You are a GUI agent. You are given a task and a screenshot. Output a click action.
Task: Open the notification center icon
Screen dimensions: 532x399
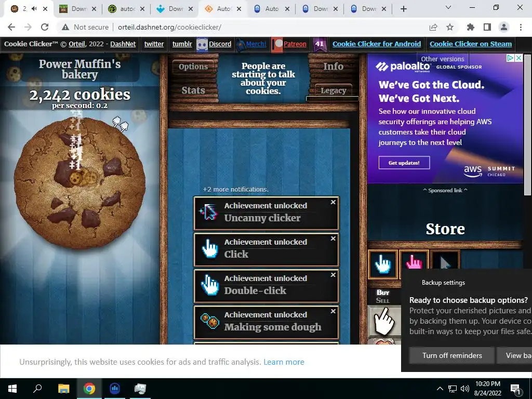point(516,389)
